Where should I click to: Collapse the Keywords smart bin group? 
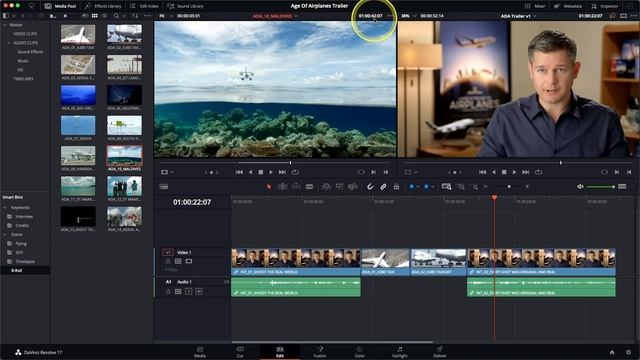pyautogui.click(x=5, y=208)
